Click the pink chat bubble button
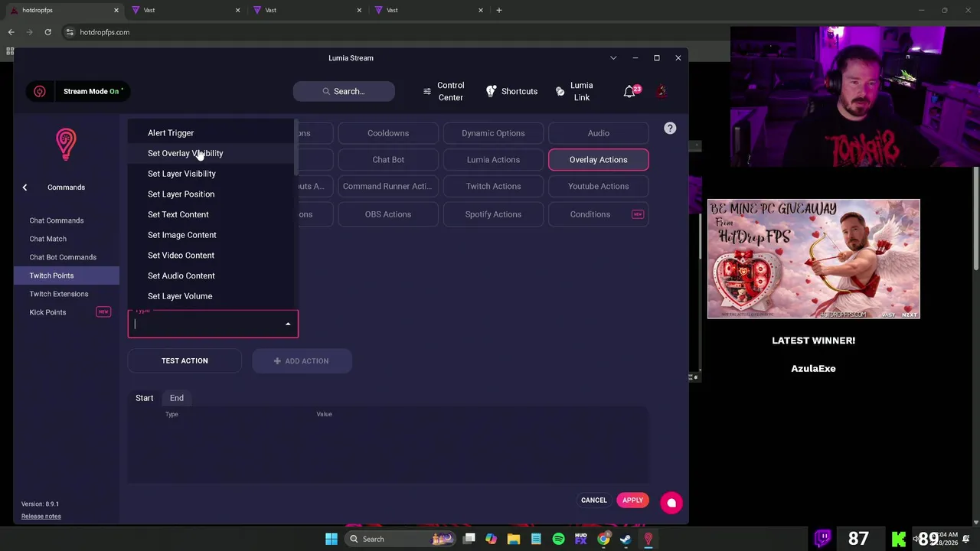This screenshot has width=980, height=551. (x=671, y=503)
